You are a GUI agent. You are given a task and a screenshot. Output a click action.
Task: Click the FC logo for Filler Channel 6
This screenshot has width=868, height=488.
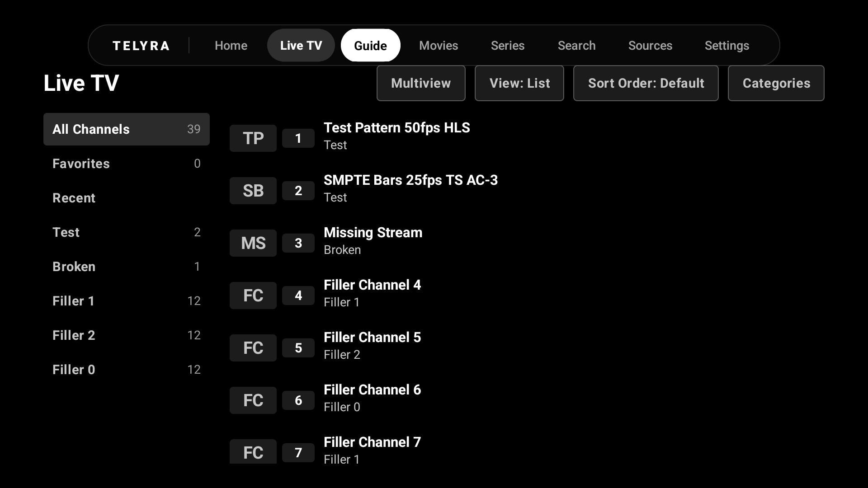[253, 400]
